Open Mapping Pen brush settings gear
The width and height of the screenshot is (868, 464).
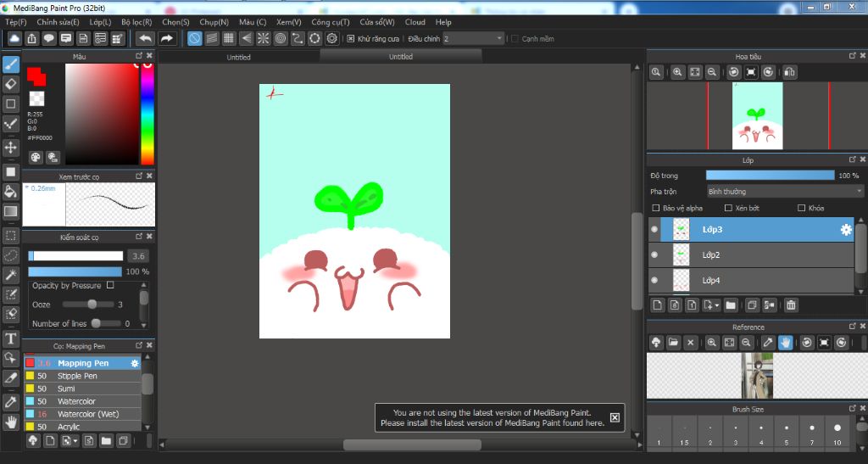point(135,363)
